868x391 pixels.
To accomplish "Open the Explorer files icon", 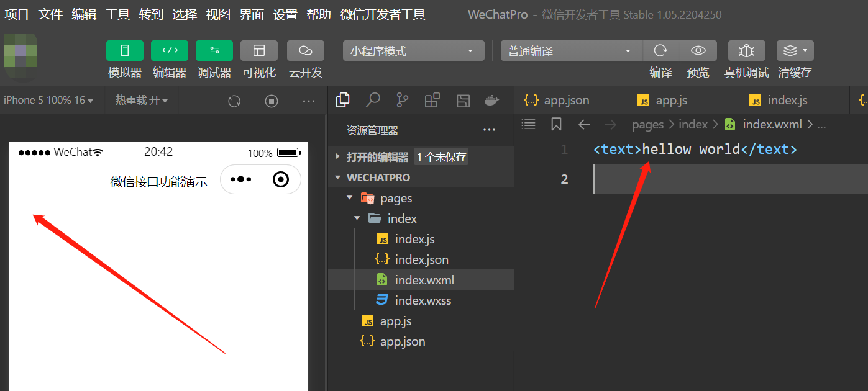I will pos(342,100).
